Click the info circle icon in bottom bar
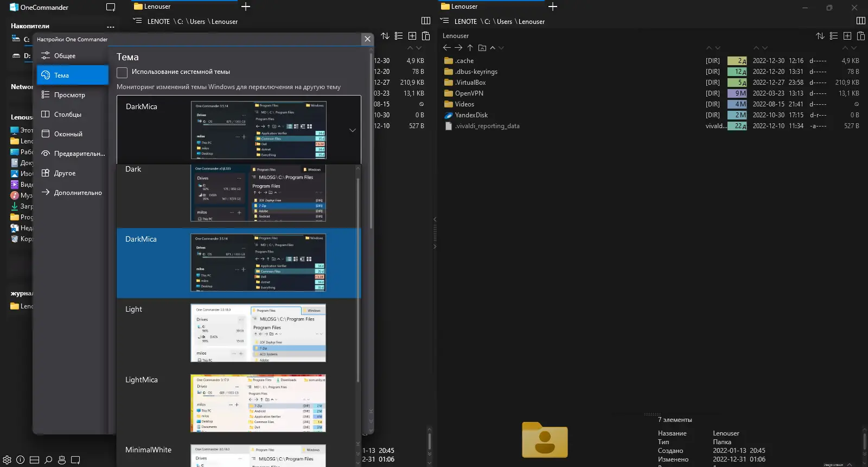 pos(21,460)
